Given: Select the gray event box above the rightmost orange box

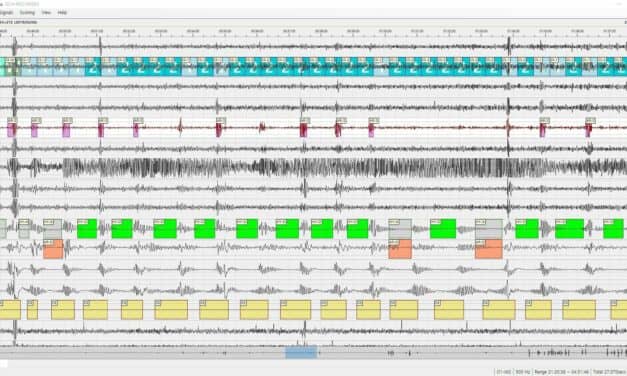Looking at the screenshot, I should click(489, 229).
